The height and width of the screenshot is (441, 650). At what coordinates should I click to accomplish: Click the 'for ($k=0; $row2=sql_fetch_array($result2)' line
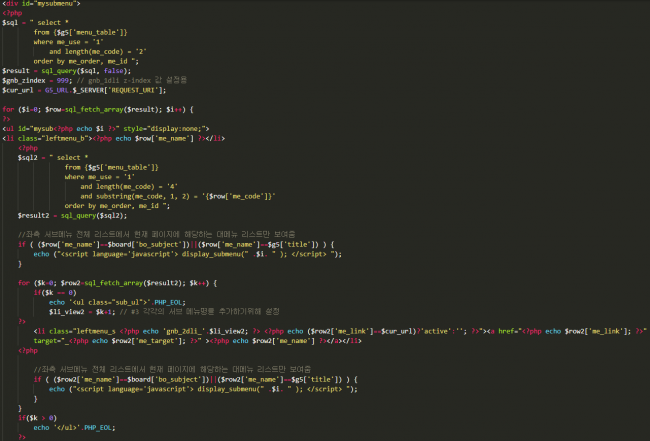[117, 283]
